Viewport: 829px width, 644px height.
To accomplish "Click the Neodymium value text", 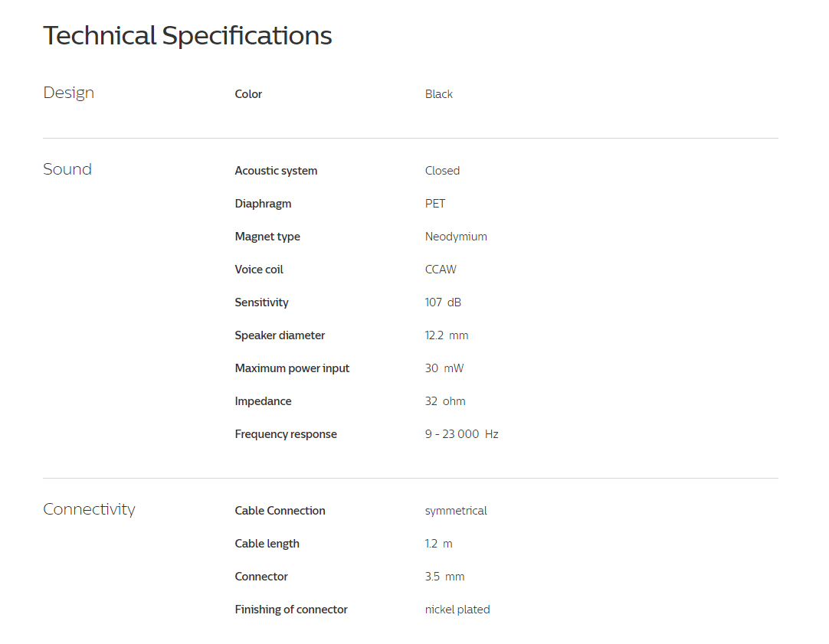I will tap(457, 237).
